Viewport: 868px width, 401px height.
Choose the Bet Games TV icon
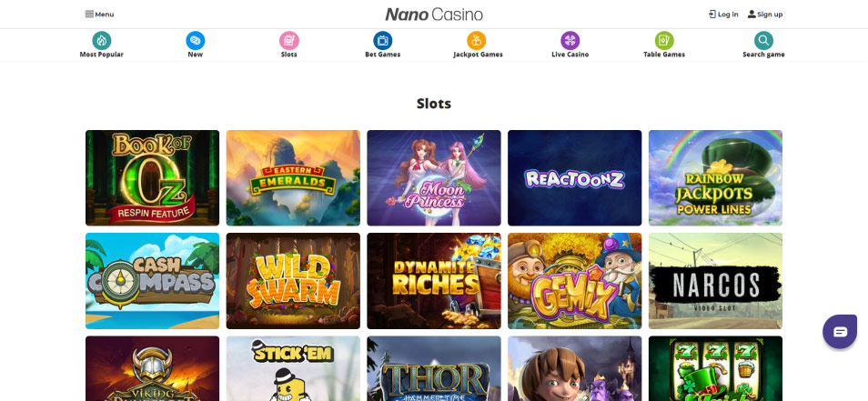pyautogui.click(x=382, y=40)
